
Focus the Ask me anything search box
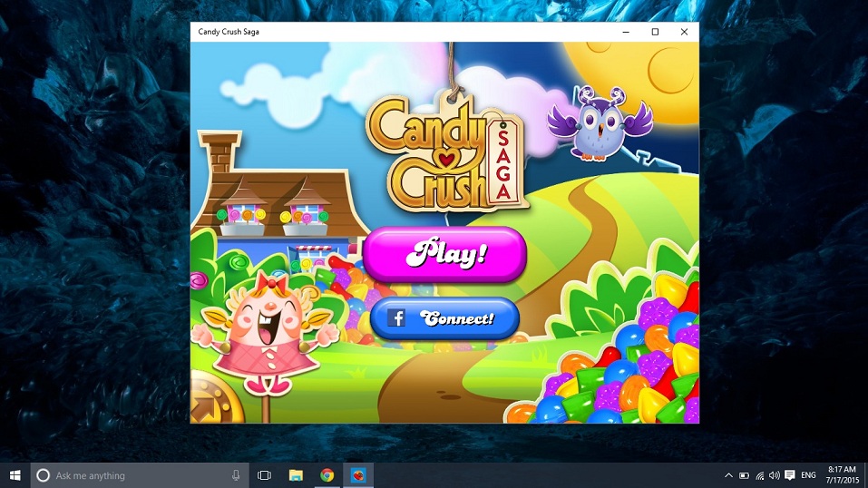[x=140, y=475]
